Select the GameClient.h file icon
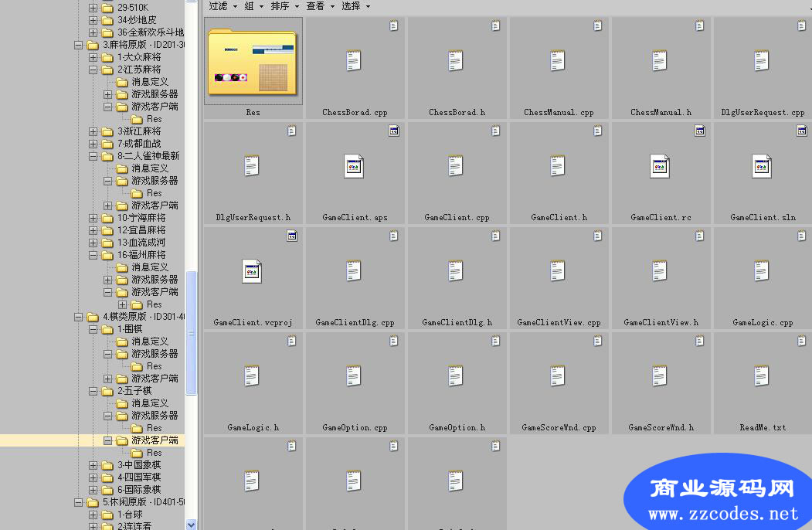This screenshot has height=530, width=812. pyautogui.click(x=557, y=166)
